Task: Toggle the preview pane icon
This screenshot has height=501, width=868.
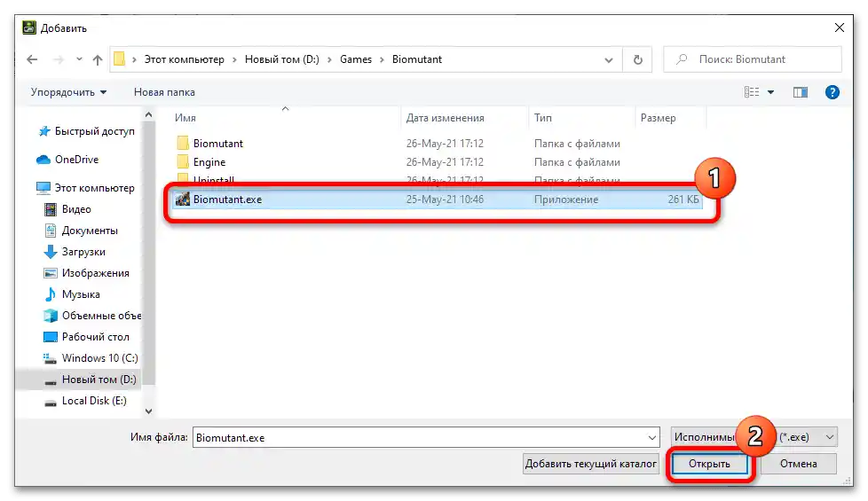Action: coord(800,92)
